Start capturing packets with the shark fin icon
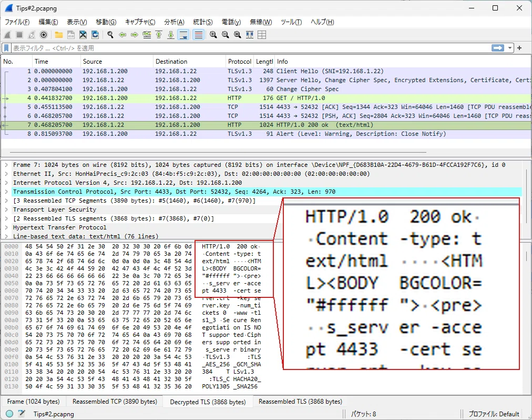532x420 pixels. [7, 35]
